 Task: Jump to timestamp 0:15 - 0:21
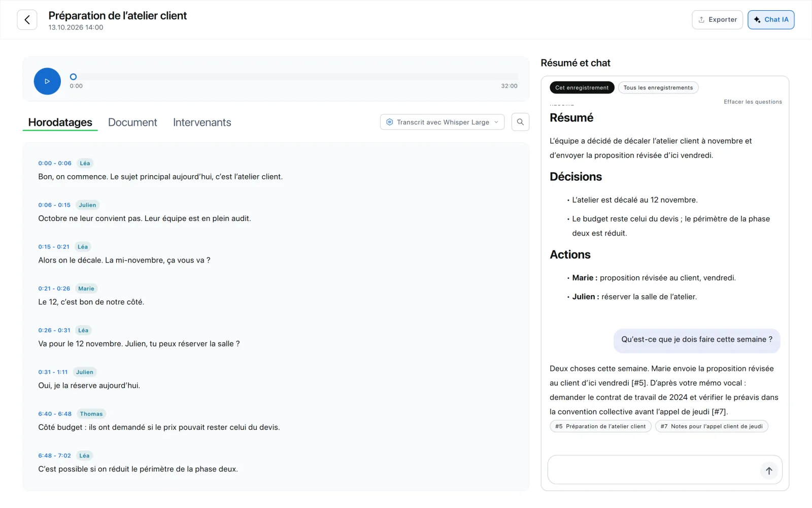[54, 247]
